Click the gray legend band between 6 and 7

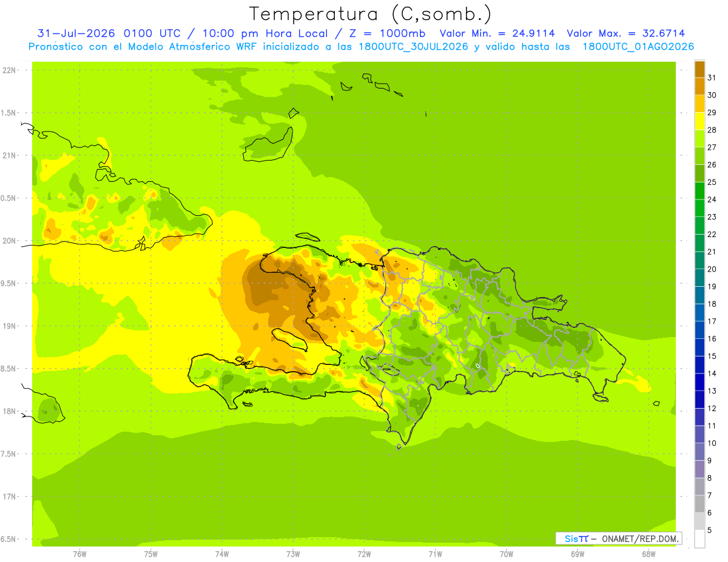pyautogui.click(x=699, y=504)
